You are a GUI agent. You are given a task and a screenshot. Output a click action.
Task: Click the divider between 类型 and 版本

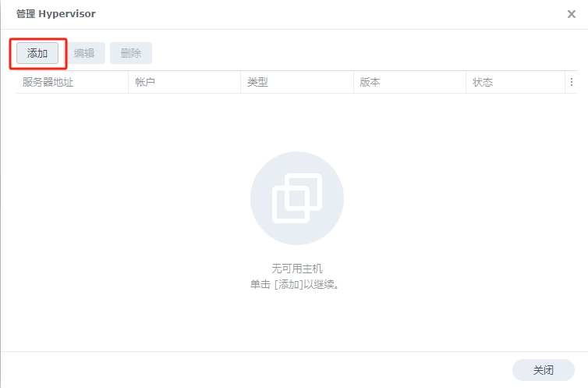pos(352,82)
